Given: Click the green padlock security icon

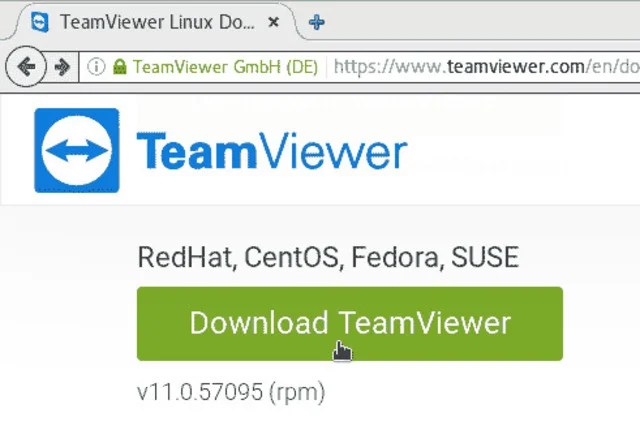Looking at the screenshot, I should [x=120, y=66].
